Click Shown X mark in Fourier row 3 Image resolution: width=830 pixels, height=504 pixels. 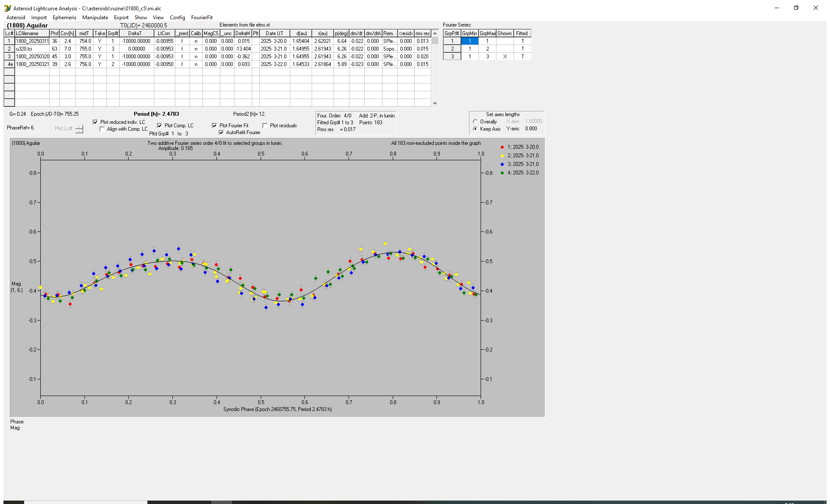[x=505, y=57]
